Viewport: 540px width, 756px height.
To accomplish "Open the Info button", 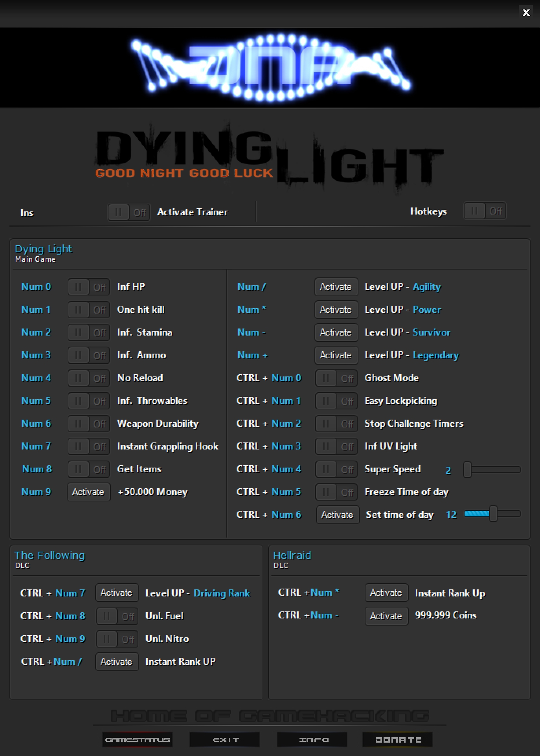I will click(312, 739).
